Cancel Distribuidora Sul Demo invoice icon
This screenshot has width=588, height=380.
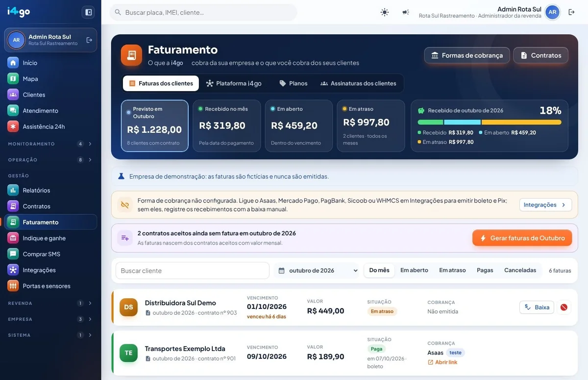pos(564,307)
